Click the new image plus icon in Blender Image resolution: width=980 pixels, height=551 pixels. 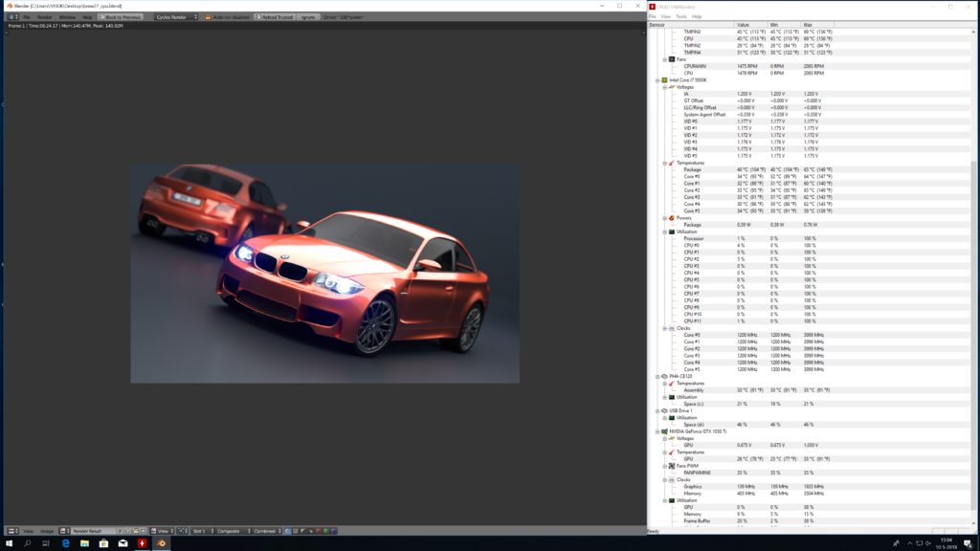(128, 531)
